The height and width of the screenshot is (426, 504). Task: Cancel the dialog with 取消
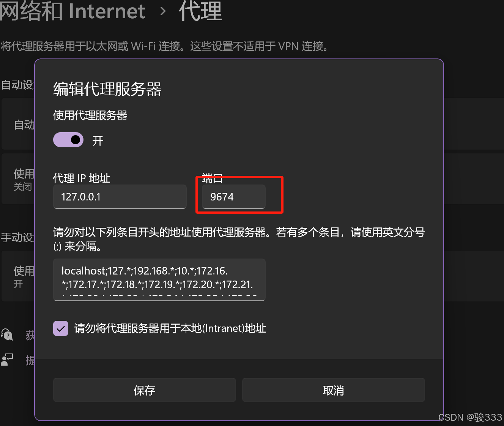coord(334,390)
